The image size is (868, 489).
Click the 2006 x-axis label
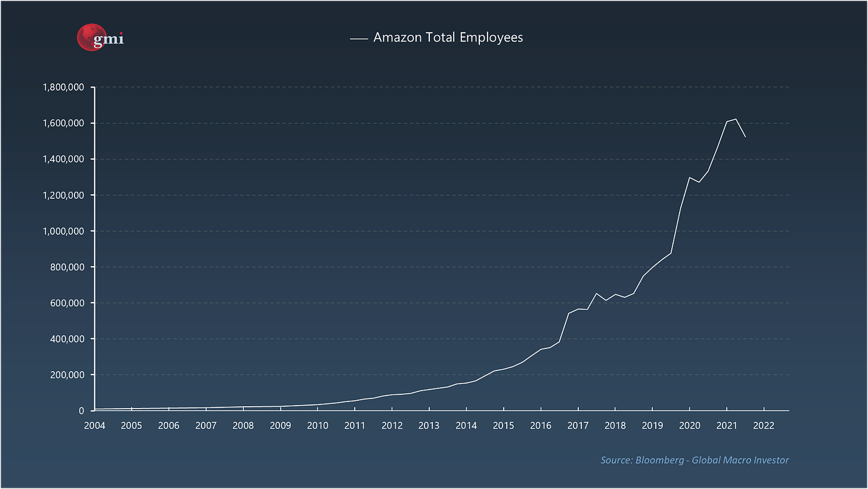pyautogui.click(x=169, y=426)
